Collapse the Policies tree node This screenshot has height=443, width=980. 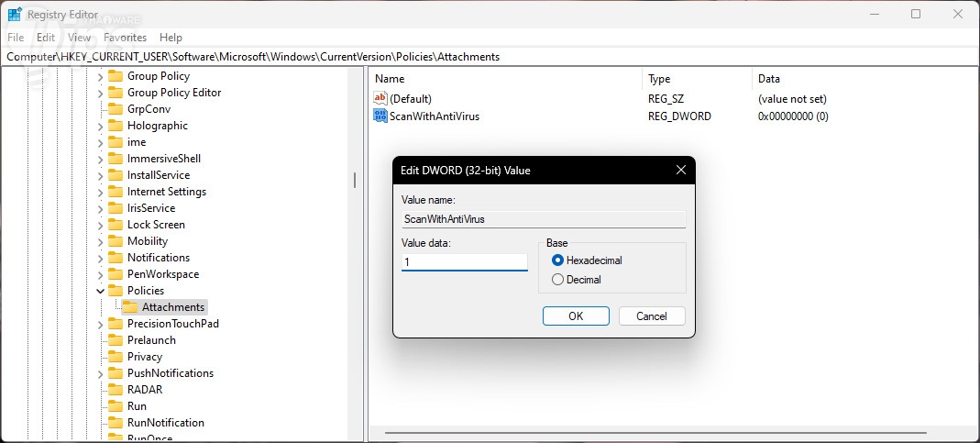[101, 291]
